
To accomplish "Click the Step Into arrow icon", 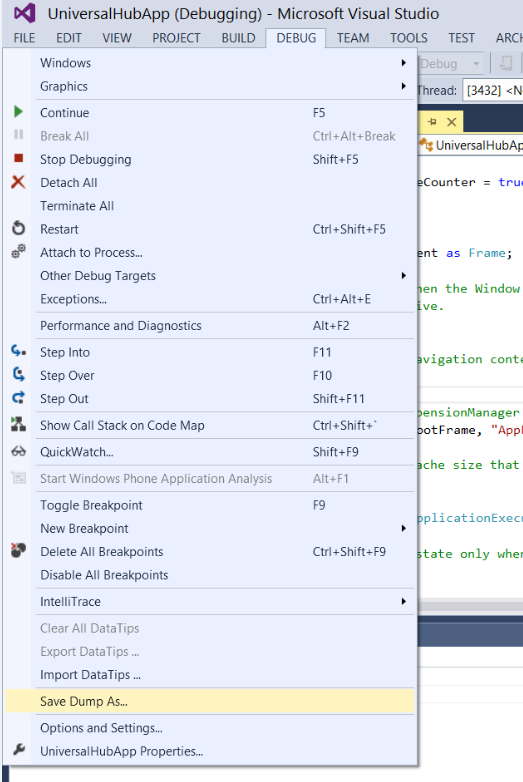I will click(18, 351).
